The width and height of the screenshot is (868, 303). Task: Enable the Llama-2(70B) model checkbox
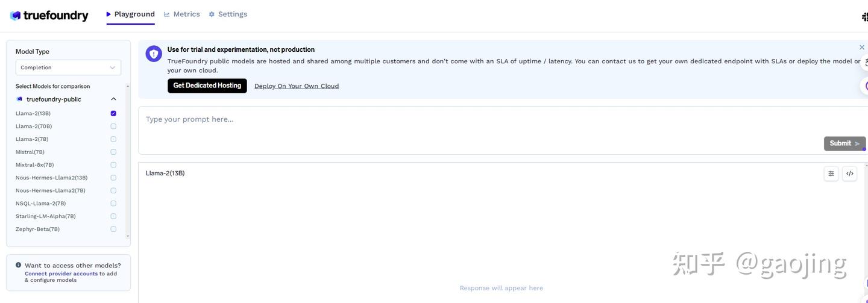(x=113, y=127)
